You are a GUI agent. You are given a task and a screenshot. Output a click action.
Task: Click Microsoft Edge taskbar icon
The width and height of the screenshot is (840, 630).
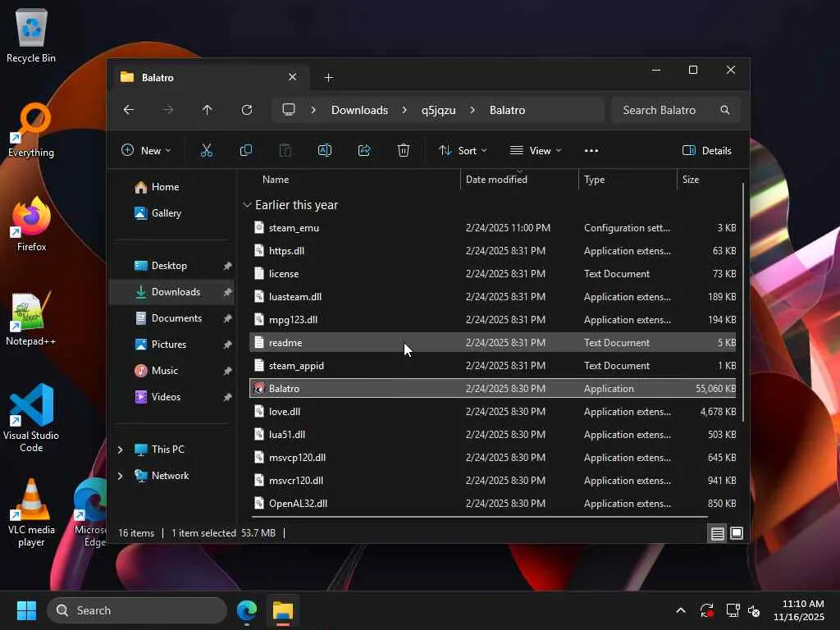point(247,610)
